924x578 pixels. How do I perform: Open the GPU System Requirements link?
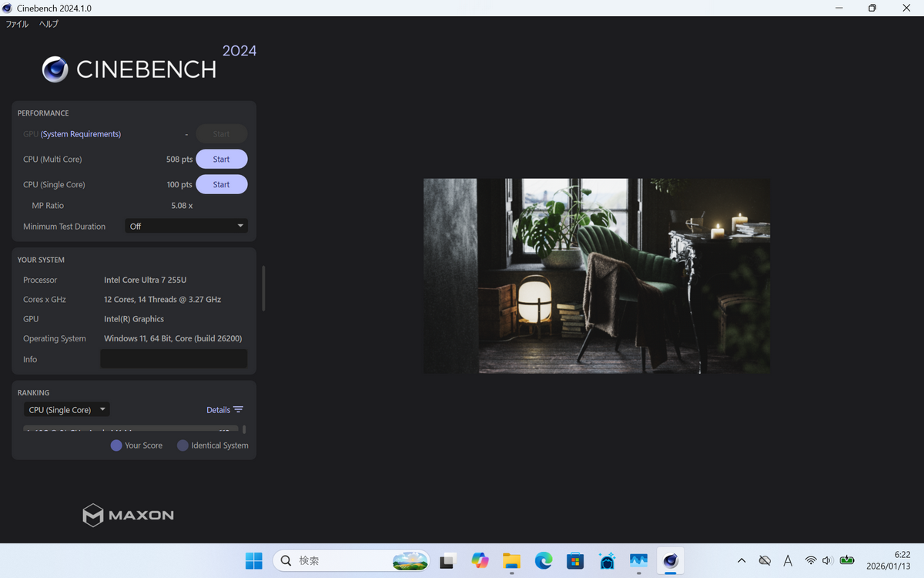click(81, 134)
